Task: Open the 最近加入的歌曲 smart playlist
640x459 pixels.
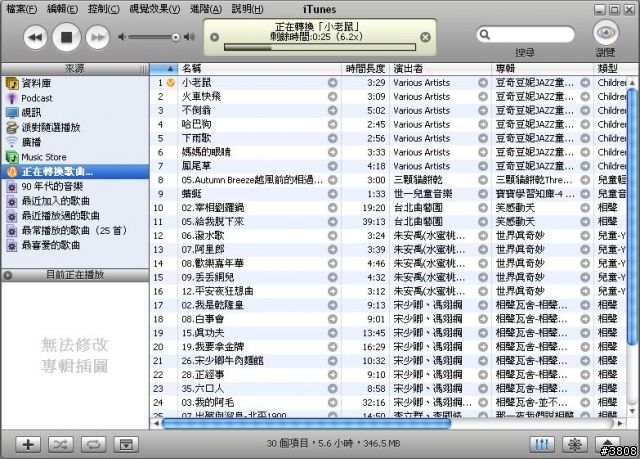Action: 75,201
